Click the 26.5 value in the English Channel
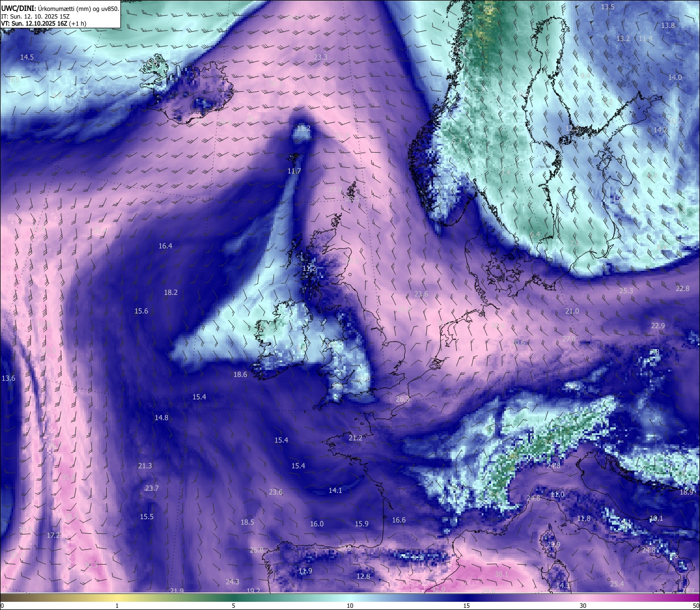Image resolution: width=700 pixels, height=610 pixels. [402, 399]
